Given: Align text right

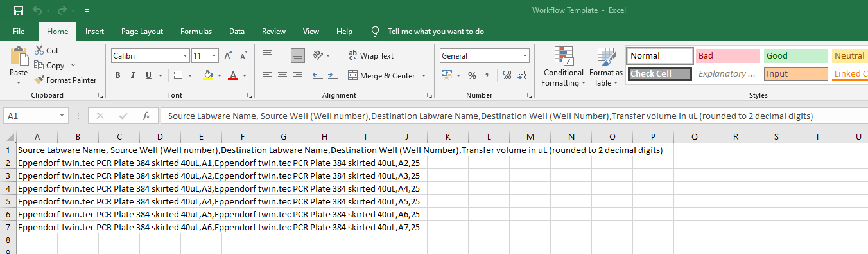Looking at the screenshot, I should (x=298, y=75).
